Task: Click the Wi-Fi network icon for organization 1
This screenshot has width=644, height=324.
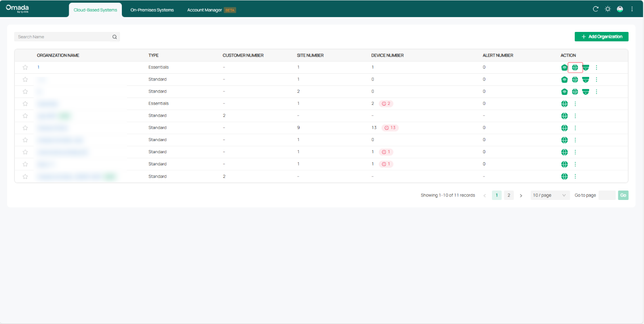Action: [564, 67]
